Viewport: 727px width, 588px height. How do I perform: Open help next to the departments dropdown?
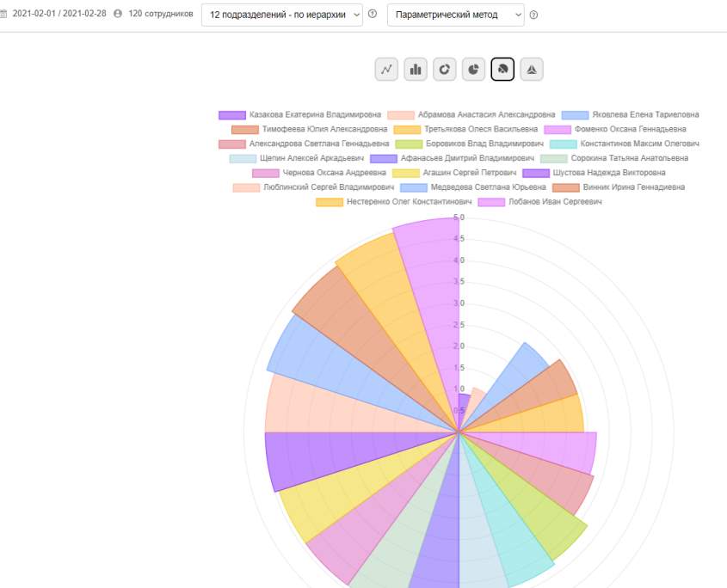(373, 15)
